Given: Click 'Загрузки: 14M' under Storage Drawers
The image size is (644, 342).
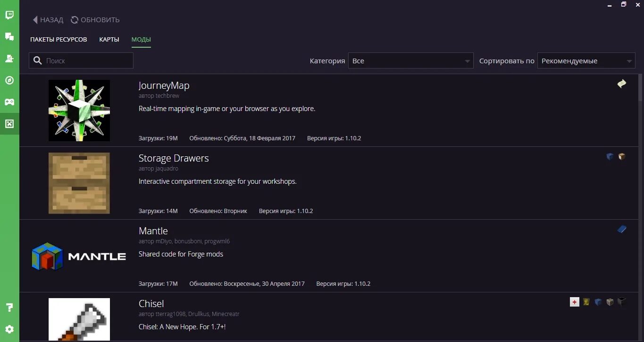Looking at the screenshot, I should coord(158,211).
